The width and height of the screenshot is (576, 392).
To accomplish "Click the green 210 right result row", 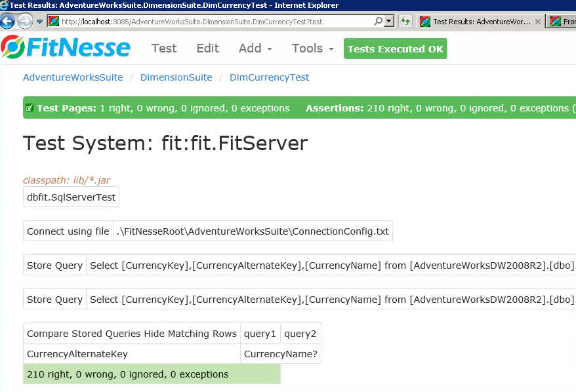I will pyautogui.click(x=152, y=374).
